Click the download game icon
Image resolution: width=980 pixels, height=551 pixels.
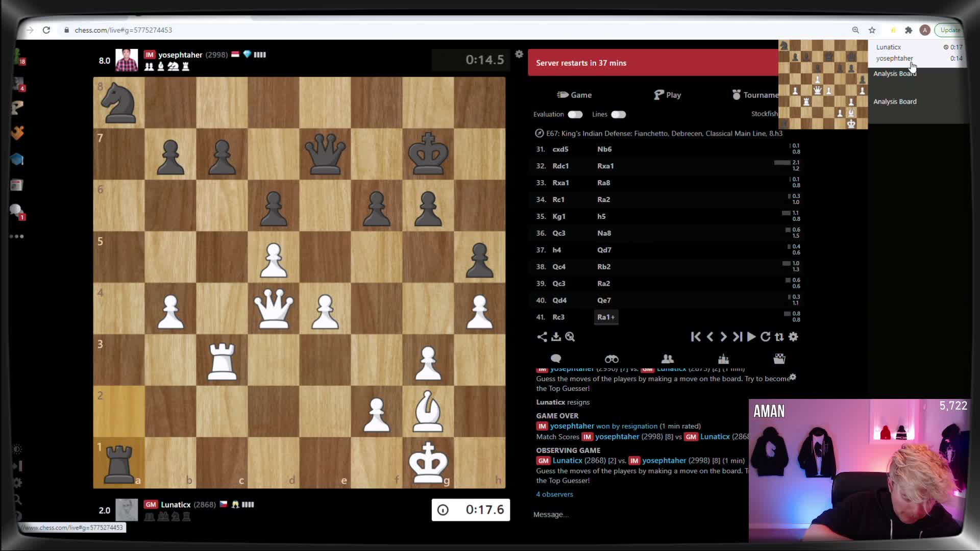pyautogui.click(x=556, y=337)
